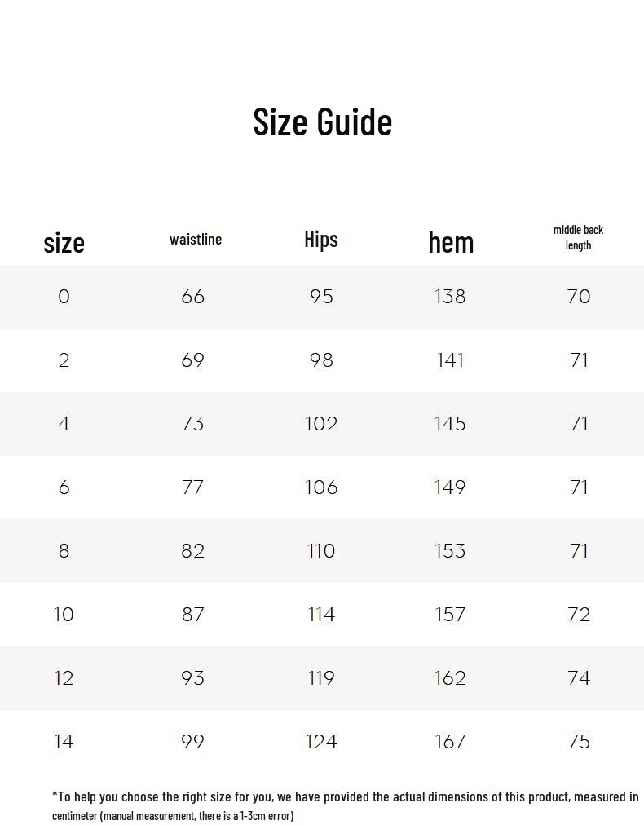Select the middle back length header
The height and width of the screenshot is (825, 644).
pos(578,237)
